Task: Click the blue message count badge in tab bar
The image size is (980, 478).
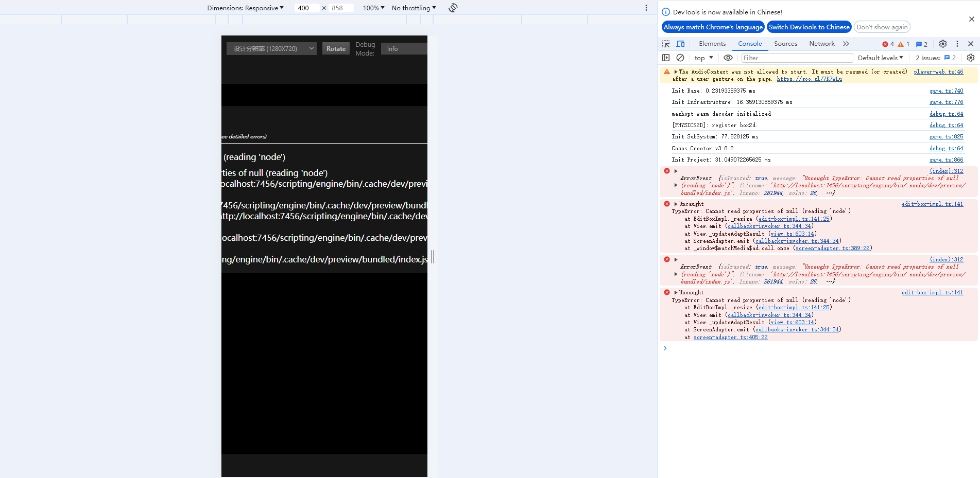Action: 922,44
